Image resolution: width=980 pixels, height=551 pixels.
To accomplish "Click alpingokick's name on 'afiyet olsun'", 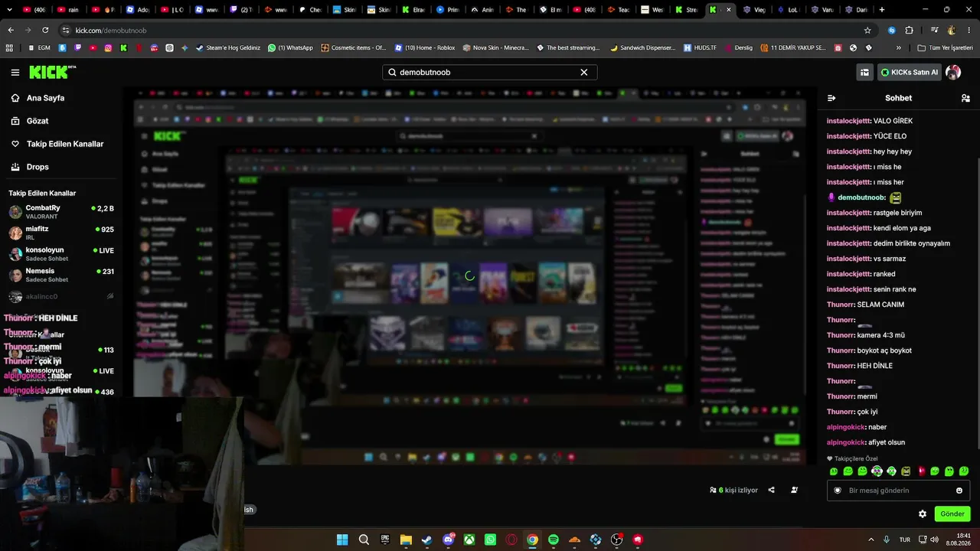I will tap(846, 442).
